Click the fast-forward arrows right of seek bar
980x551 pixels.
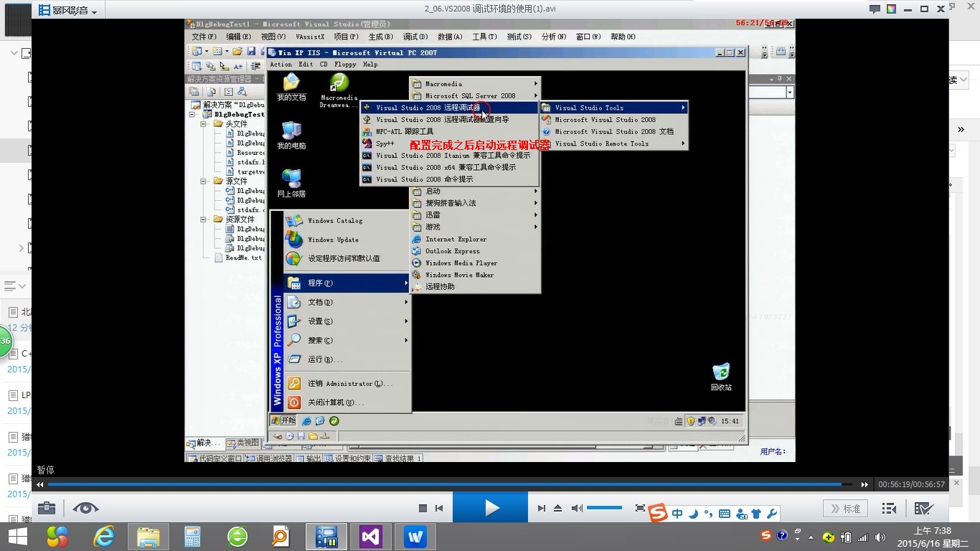864,484
